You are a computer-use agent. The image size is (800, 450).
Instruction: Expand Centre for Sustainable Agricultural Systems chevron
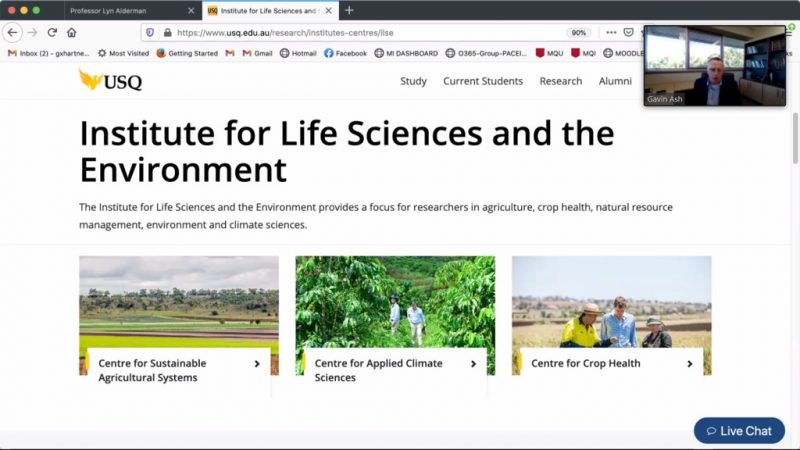pyautogui.click(x=257, y=364)
